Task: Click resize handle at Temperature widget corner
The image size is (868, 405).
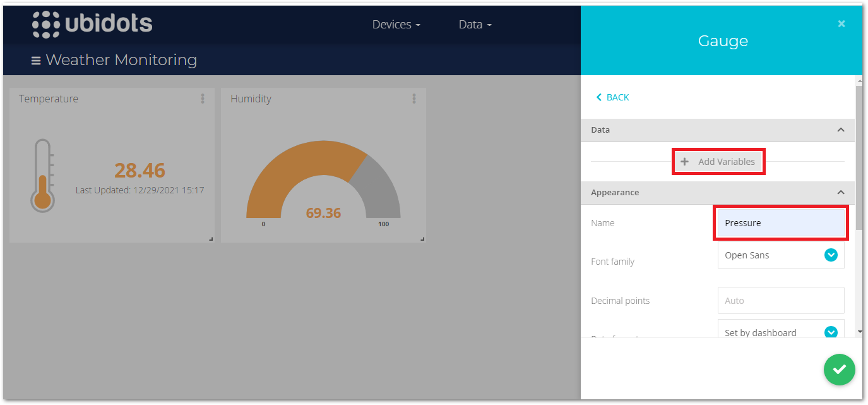Action: (211, 239)
